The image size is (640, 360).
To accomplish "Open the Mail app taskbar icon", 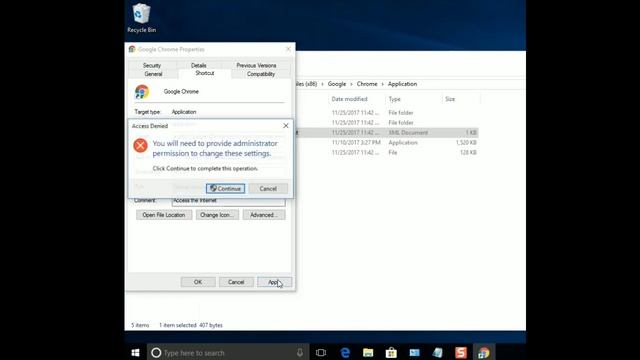I will pos(414,353).
